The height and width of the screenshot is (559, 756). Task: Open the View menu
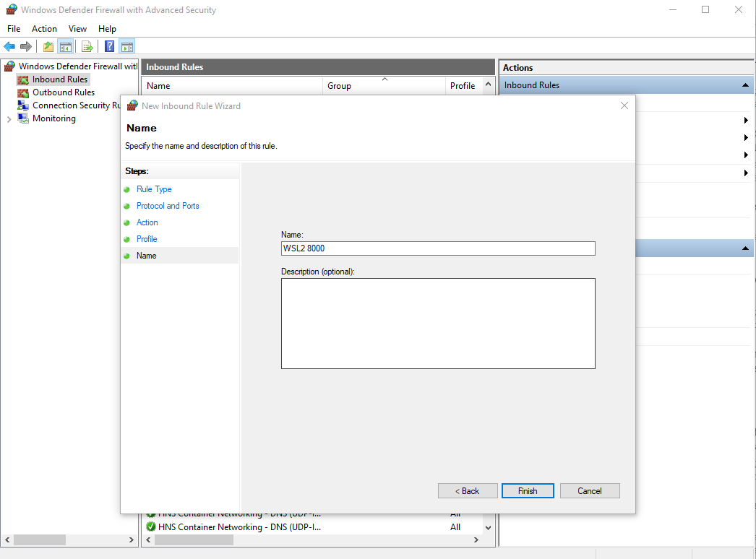point(77,29)
